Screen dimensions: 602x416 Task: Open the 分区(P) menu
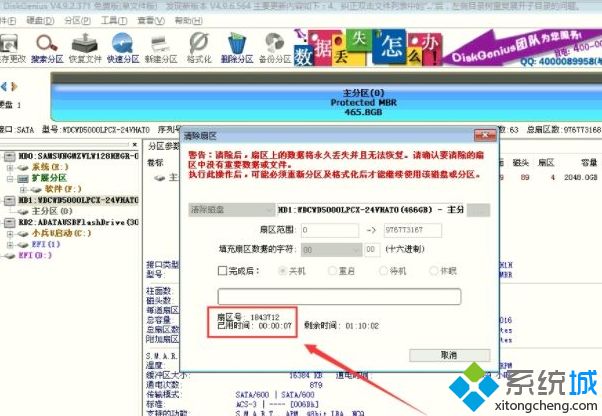pyautogui.click(x=77, y=20)
